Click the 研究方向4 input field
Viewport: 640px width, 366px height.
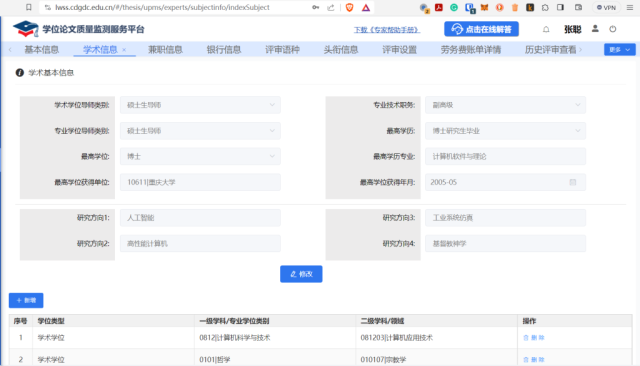click(x=505, y=243)
